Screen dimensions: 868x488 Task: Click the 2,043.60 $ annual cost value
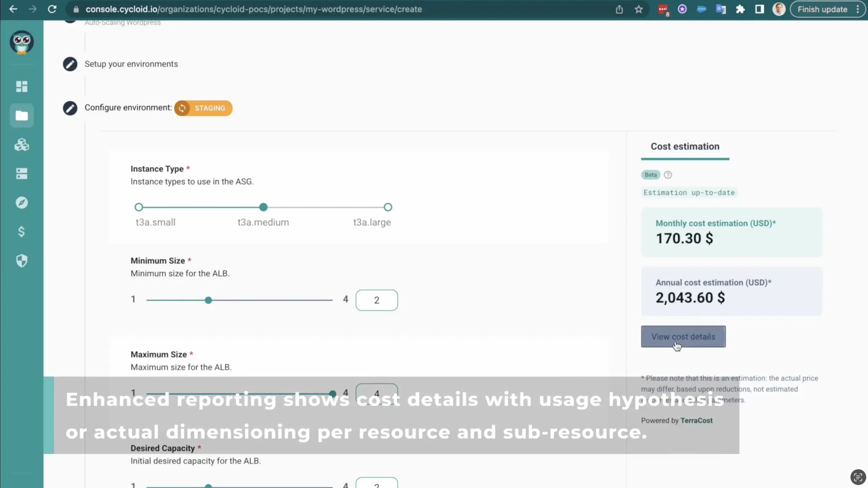click(x=690, y=298)
